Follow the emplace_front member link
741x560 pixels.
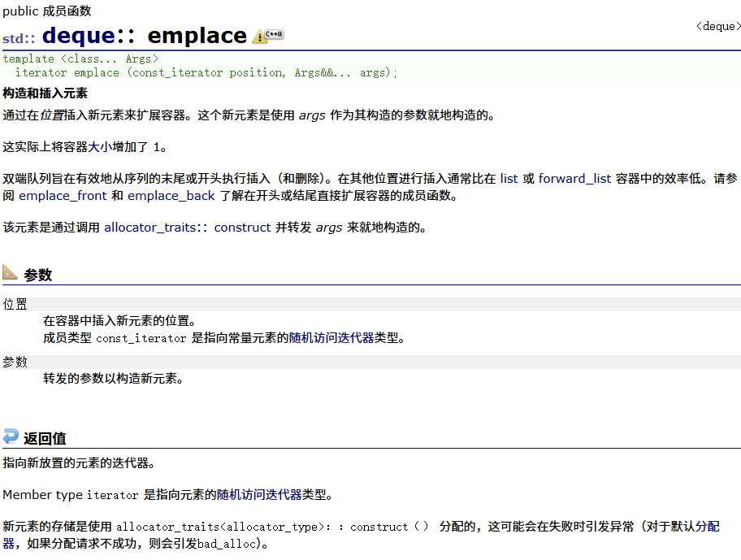click(63, 196)
